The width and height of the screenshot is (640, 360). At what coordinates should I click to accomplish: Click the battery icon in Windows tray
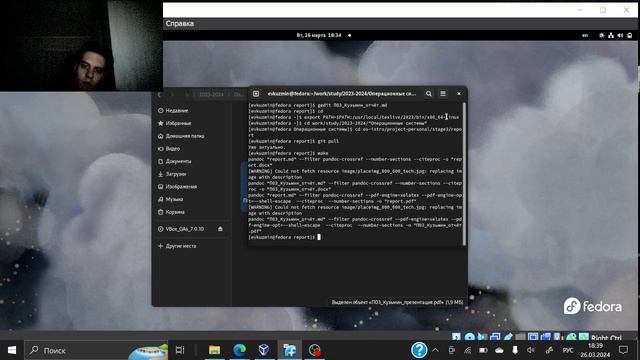(483, 350)
